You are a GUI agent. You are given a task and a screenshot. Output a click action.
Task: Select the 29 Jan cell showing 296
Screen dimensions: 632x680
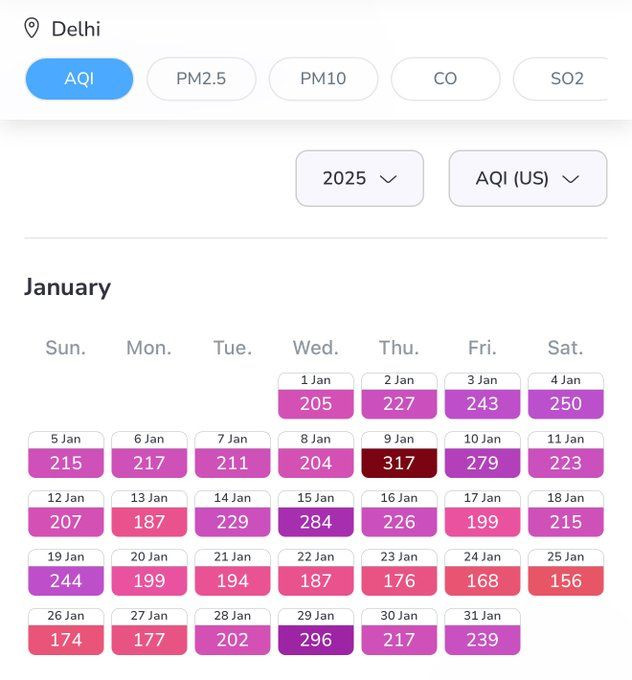tap(316, 631)
